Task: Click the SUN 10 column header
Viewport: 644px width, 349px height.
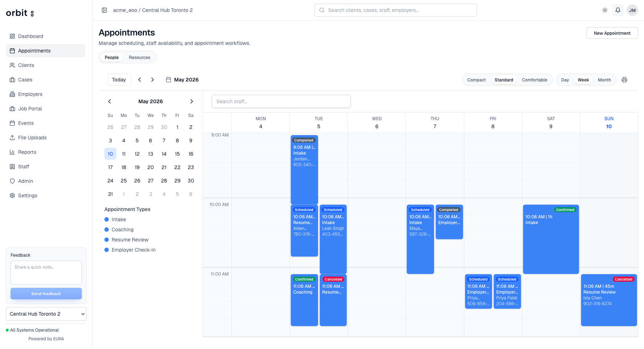Action: tap(609, 123)
